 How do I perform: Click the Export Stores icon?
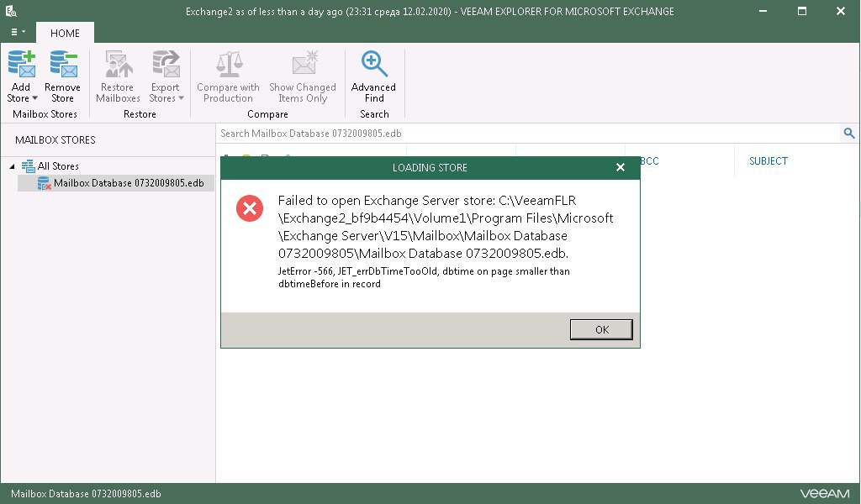(x=166, y=64)
